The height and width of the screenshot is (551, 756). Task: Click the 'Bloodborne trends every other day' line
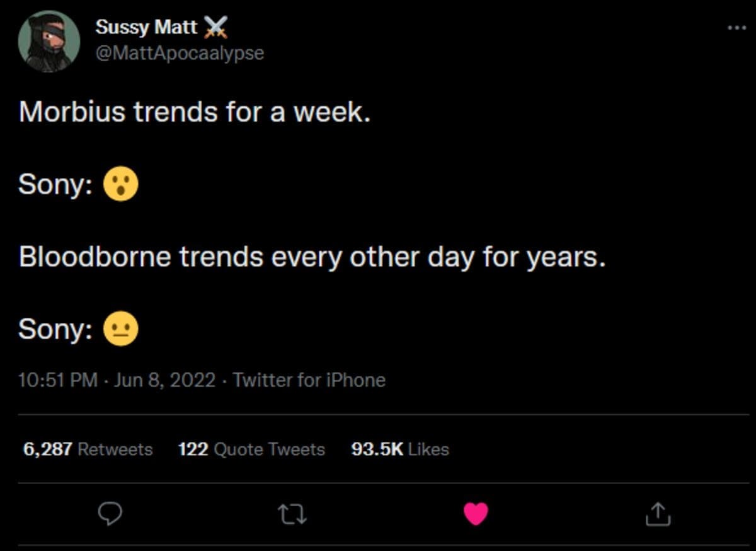pyautogui.click(x=312, y=257)
